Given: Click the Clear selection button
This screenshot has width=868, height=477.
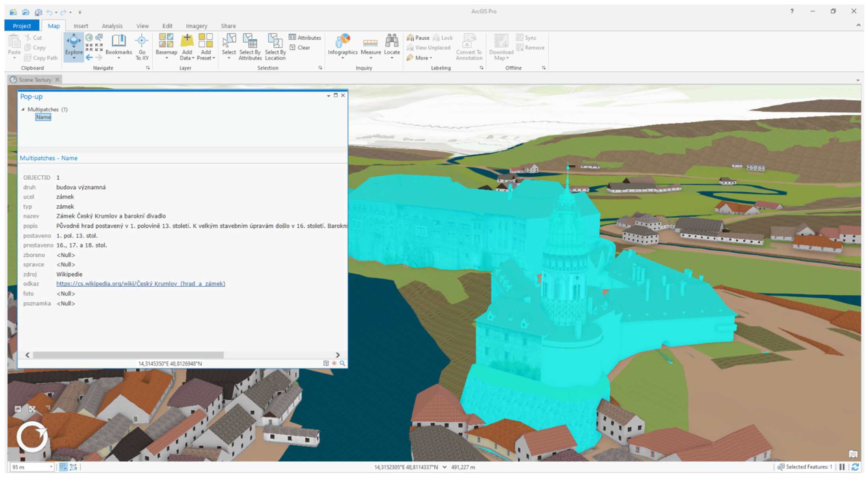Looking at the screenshot, I should (300, 47).
